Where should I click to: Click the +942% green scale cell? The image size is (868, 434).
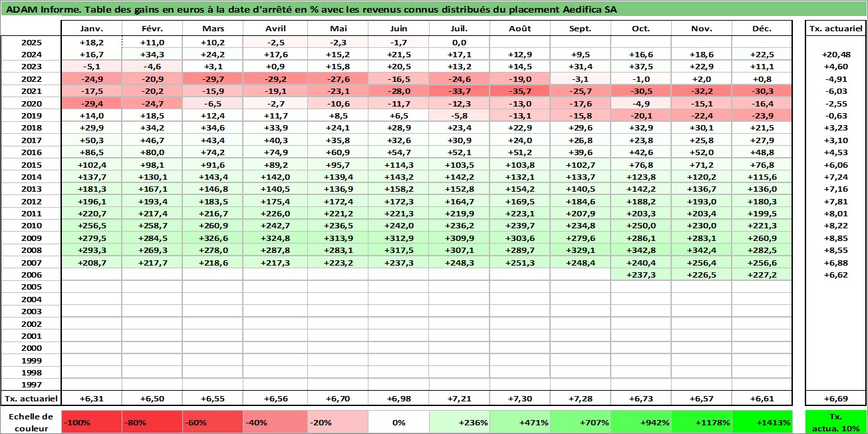[x=641, y=422]
